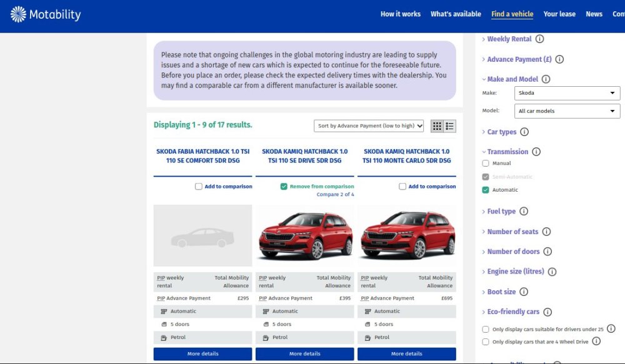Open the Model dropdown showing All car models

tap(567, 111)
